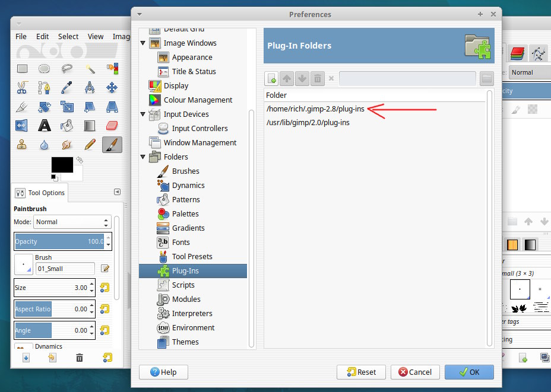Open the Preferences window menu arrow
Image resolution: width=551 pixels, height=392 pixels.
tap(140, 14)
